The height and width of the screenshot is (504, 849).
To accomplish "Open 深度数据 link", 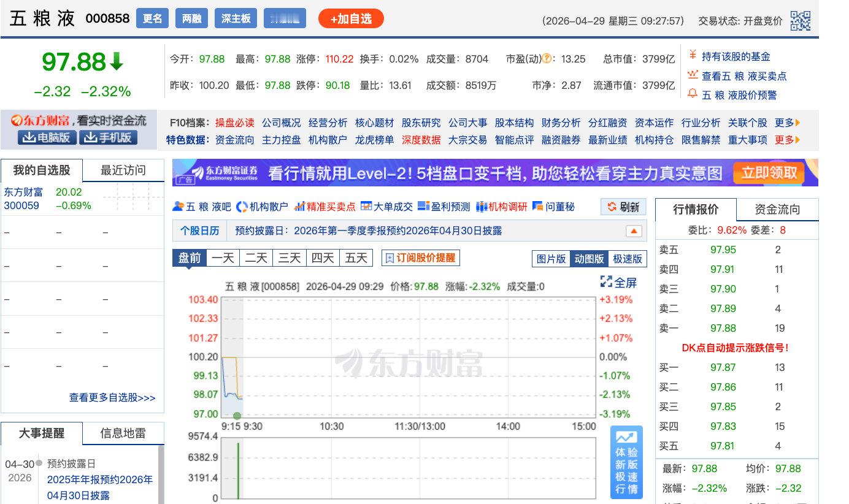I will 421,140.
